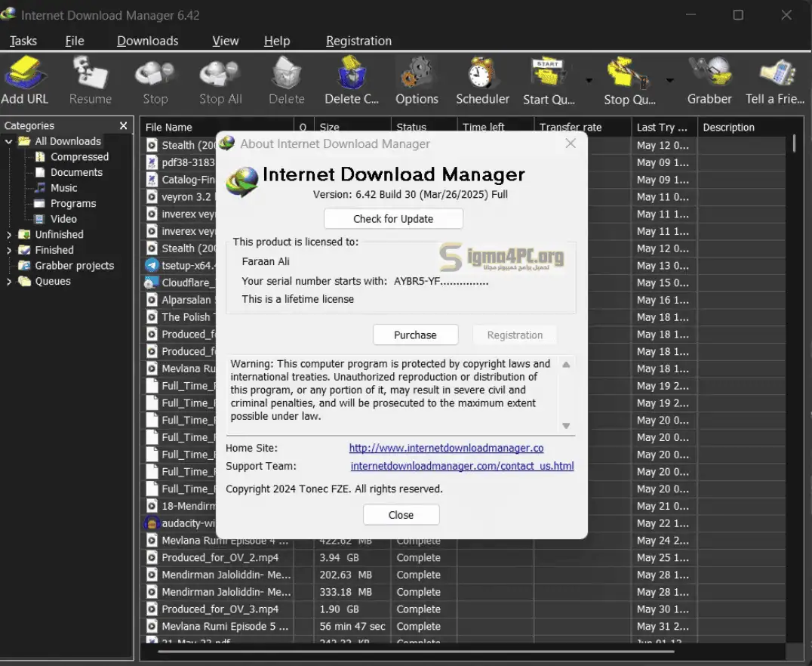Open the Stop Queue dropdown arrow
This screenshot has width=812, height=666.
(x=669, y=80)
